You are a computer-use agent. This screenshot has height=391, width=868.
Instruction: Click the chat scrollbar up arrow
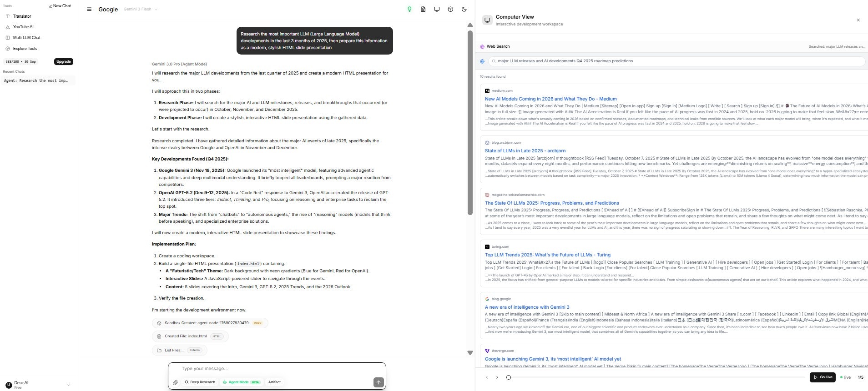pos(470,25)
